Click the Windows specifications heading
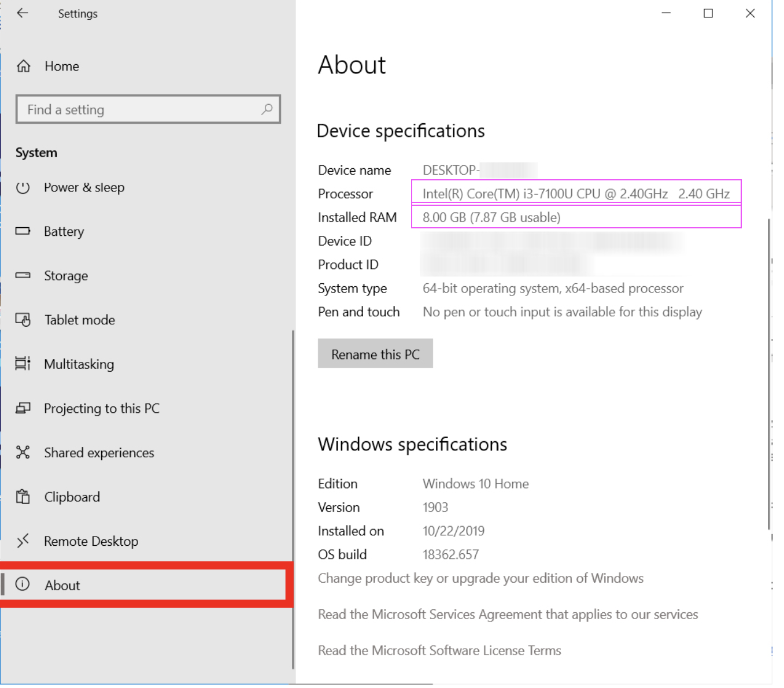The height and width of the screenshot is (688, 784). pos(412,445)
